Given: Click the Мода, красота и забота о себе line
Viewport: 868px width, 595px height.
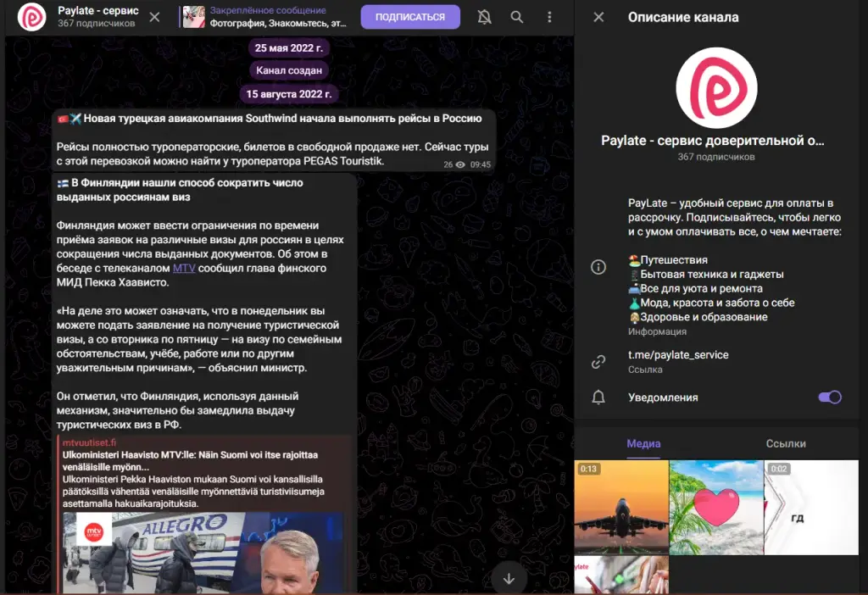Looking at the screenshot, I should pyautogui.click(x=711, y=303).
